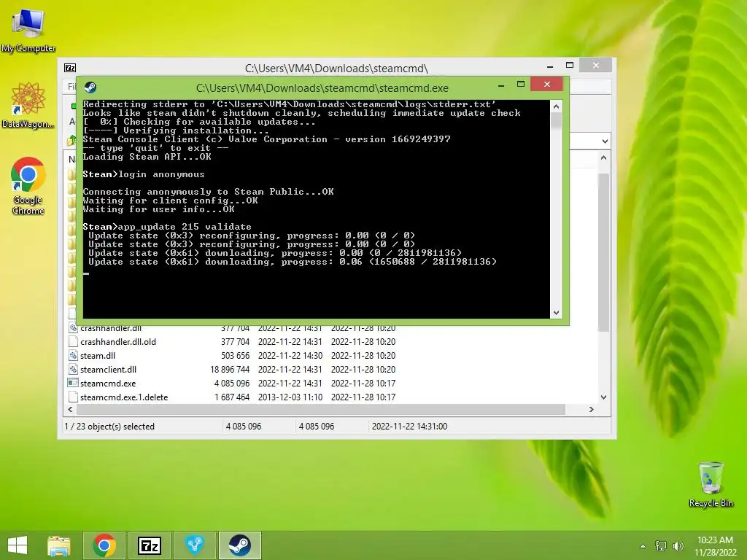The width and height of the screenshot is (747, 560).
Task: Switch to Chrome in the taskbar
Action: pyautogui.click(x=104, y=545)
